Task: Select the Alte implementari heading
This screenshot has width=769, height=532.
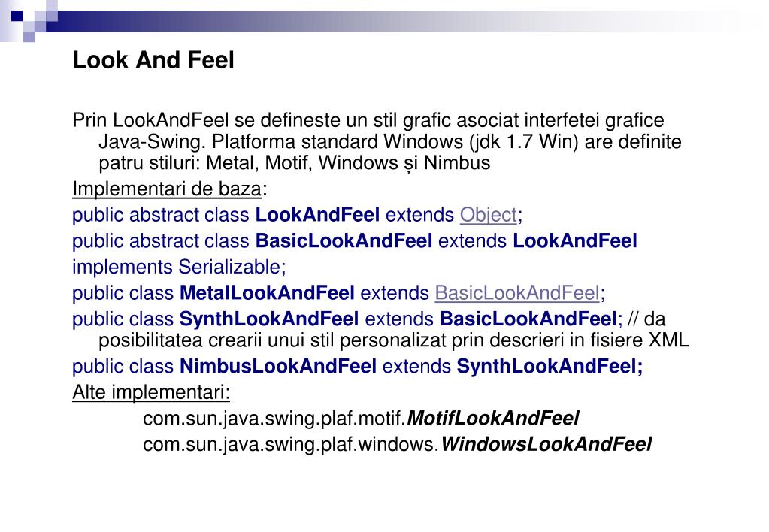Action: pos(151,392)
